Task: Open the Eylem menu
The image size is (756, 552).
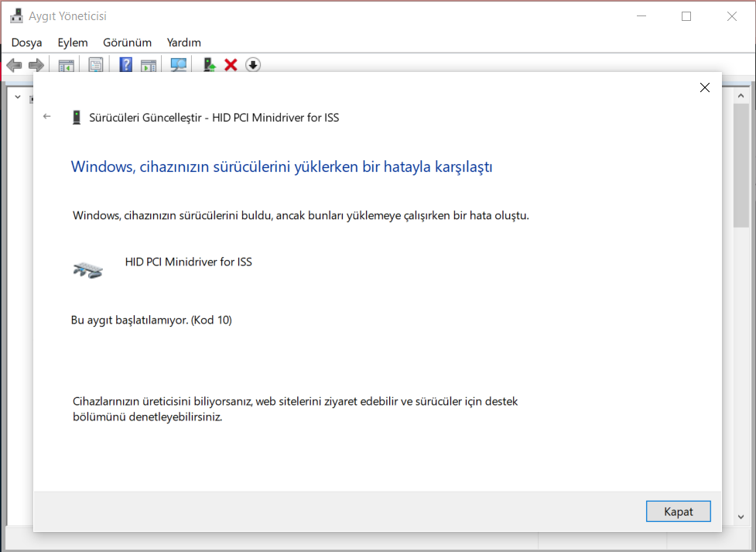Action: [73, 43]
